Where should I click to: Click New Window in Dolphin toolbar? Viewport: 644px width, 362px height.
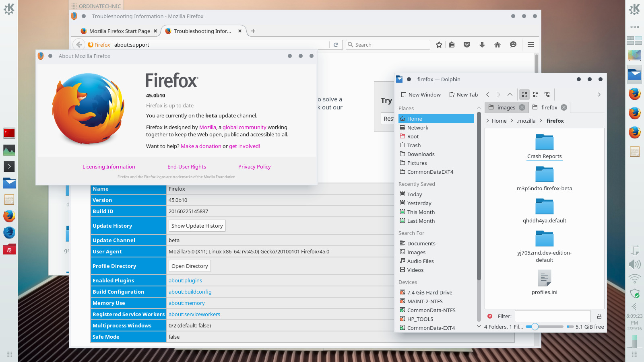click(x=421, y=95)
